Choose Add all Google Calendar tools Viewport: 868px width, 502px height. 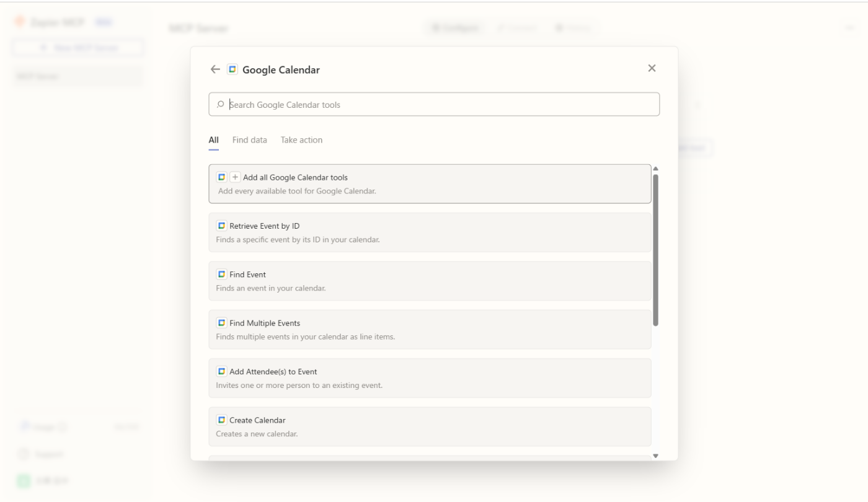point(430,183)
